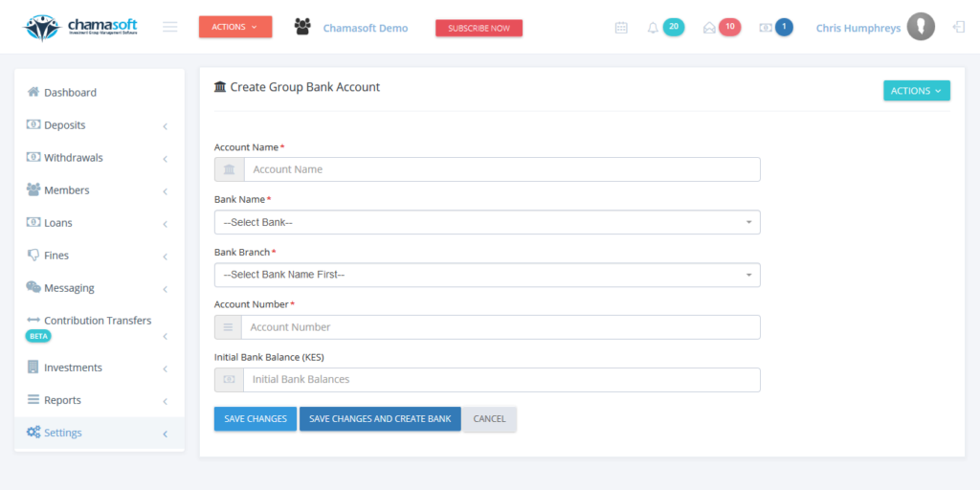980x490 pixels.
Task: Open the Withdrawals sidebar item
Action: pyautogui.click(x=100, y=158)
